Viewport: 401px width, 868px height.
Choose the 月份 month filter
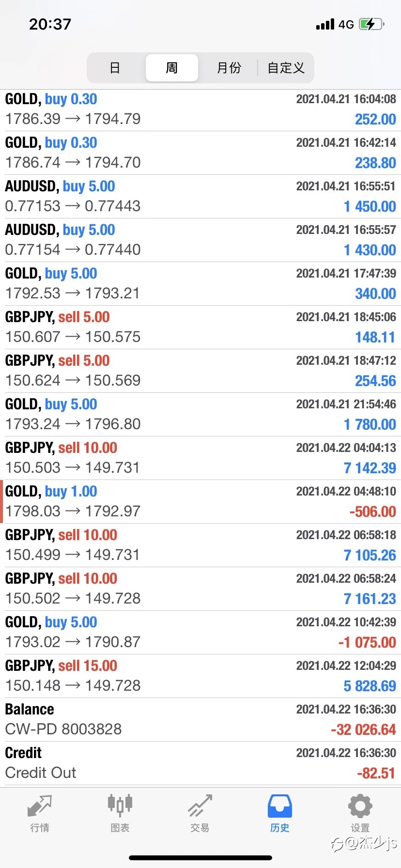pos(229,68)
